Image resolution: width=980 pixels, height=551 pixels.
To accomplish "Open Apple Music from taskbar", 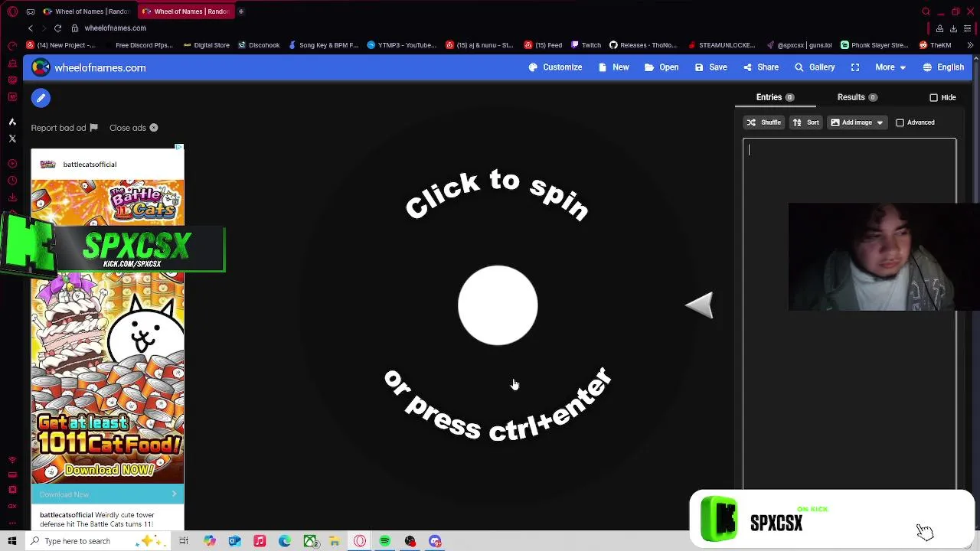I will [x=260, y=541].
